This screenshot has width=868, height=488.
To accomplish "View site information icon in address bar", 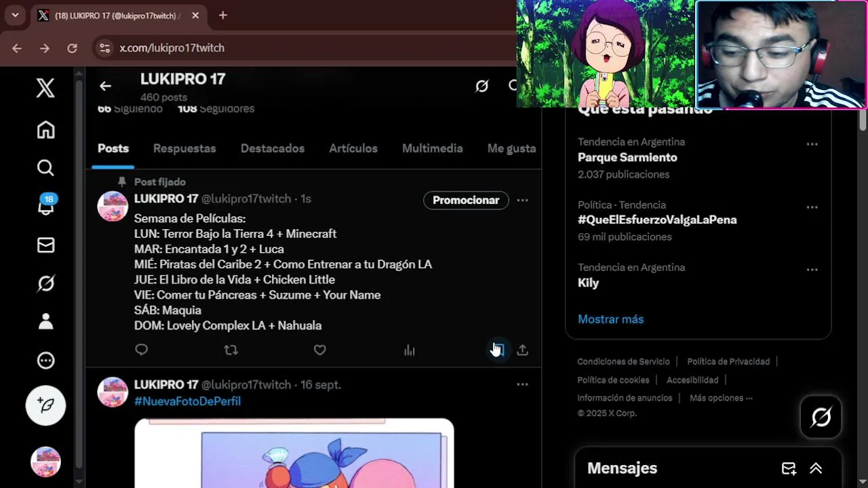I will [x=104, y=48].
